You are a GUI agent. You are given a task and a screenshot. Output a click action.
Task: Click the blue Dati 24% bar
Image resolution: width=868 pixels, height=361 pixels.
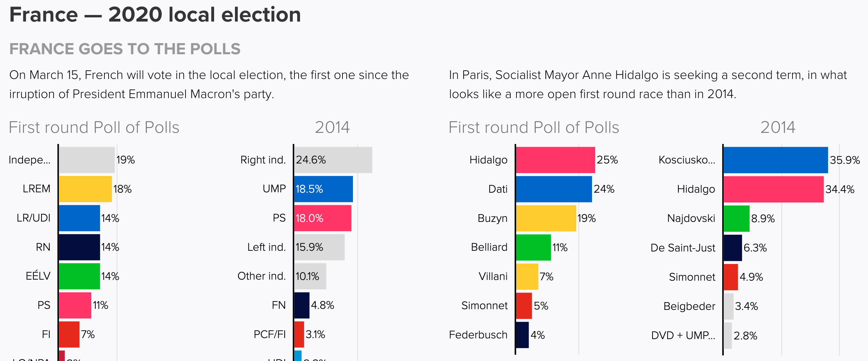pyautogui.click(x=553, y=189)
